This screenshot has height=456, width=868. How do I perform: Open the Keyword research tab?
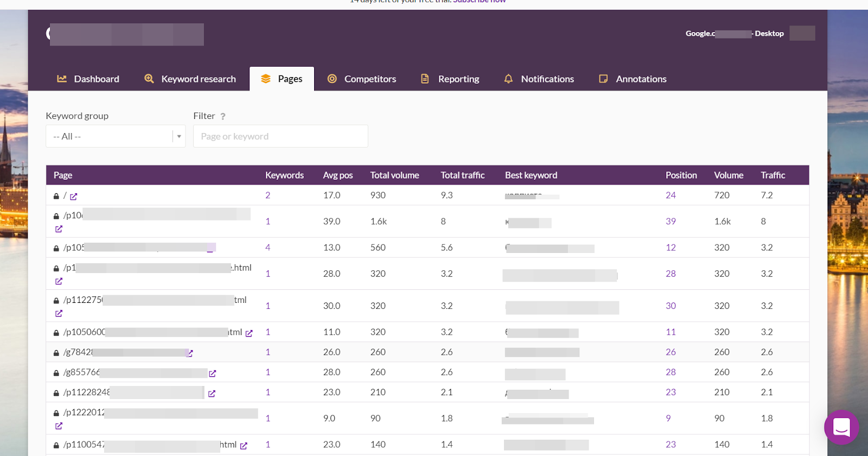click(190, 79)
